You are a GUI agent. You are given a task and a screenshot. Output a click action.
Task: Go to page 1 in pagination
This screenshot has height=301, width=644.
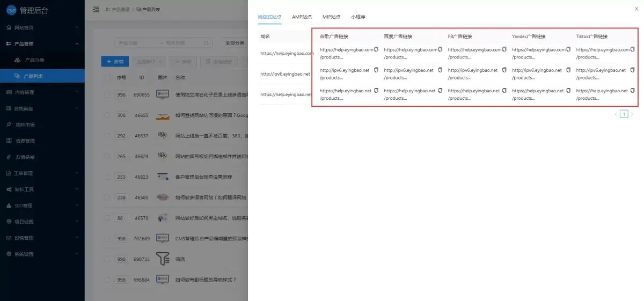(x=624, y=114)
